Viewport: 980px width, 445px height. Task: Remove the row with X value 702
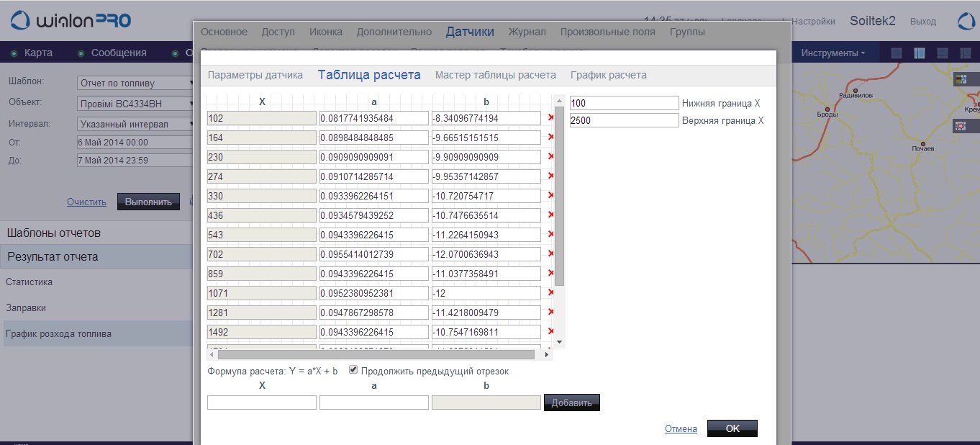[550, 254]
